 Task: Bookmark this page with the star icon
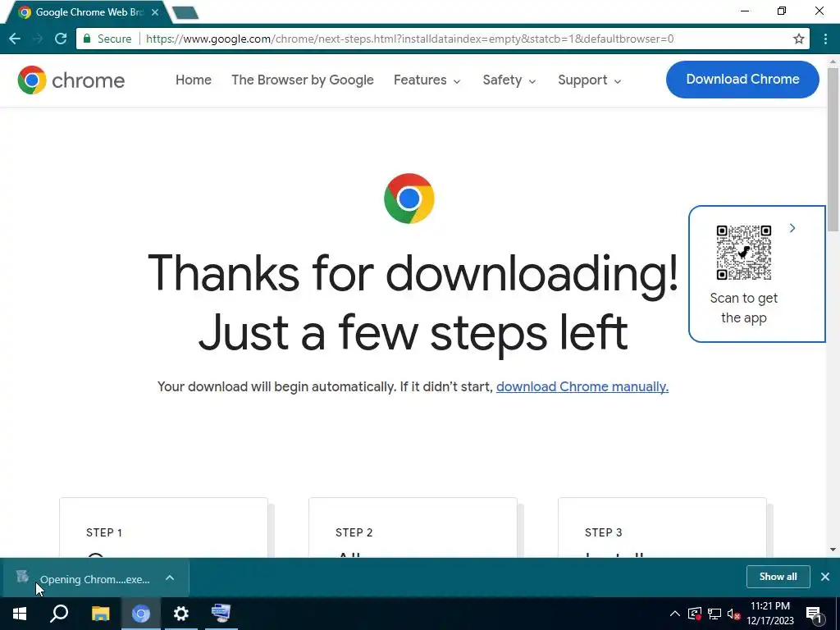tap(799, 39)
